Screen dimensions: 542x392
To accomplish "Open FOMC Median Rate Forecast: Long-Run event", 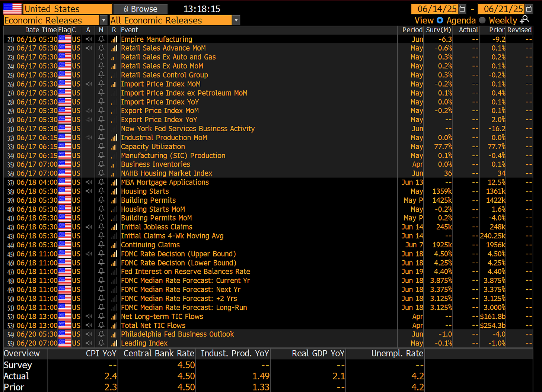I will (184, 308).
